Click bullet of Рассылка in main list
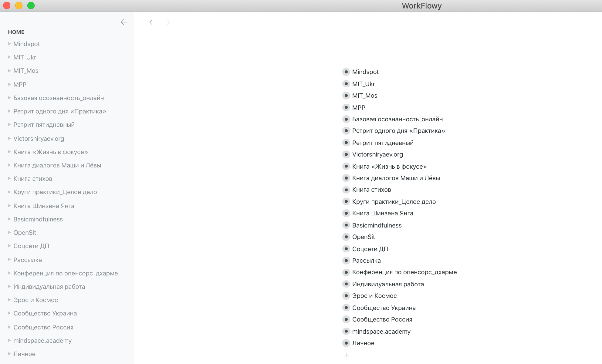The image size is (602, 364). point(346,261)
